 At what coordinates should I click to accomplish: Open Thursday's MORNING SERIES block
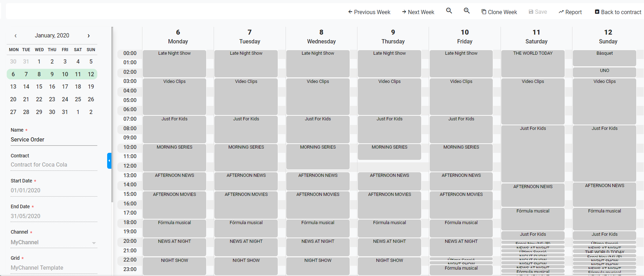(389, 152)
